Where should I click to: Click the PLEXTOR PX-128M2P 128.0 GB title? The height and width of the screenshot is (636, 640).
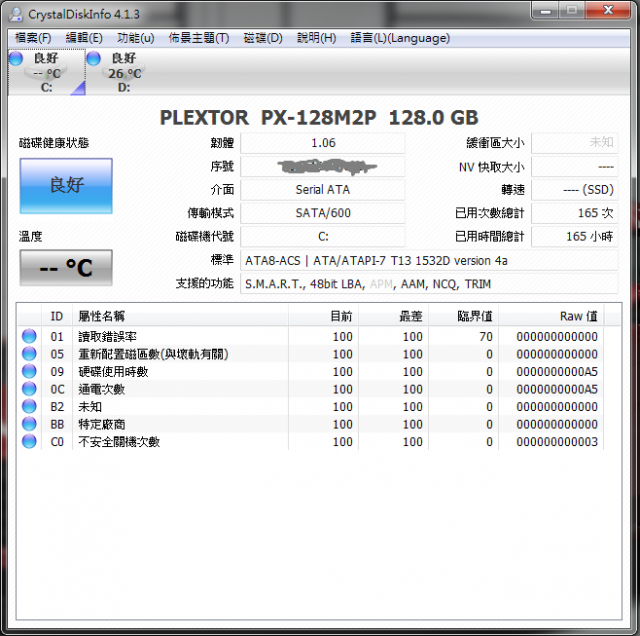[x=319, y=118]
